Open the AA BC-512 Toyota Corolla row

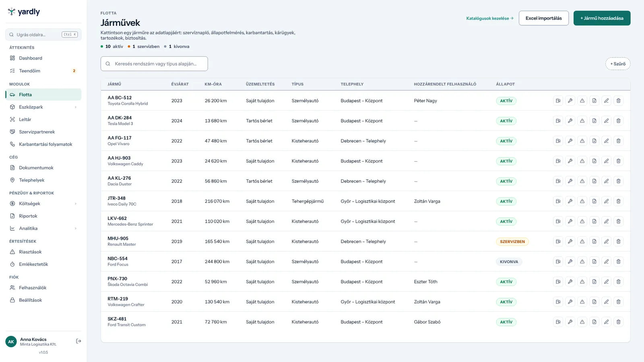click(365, 101)
